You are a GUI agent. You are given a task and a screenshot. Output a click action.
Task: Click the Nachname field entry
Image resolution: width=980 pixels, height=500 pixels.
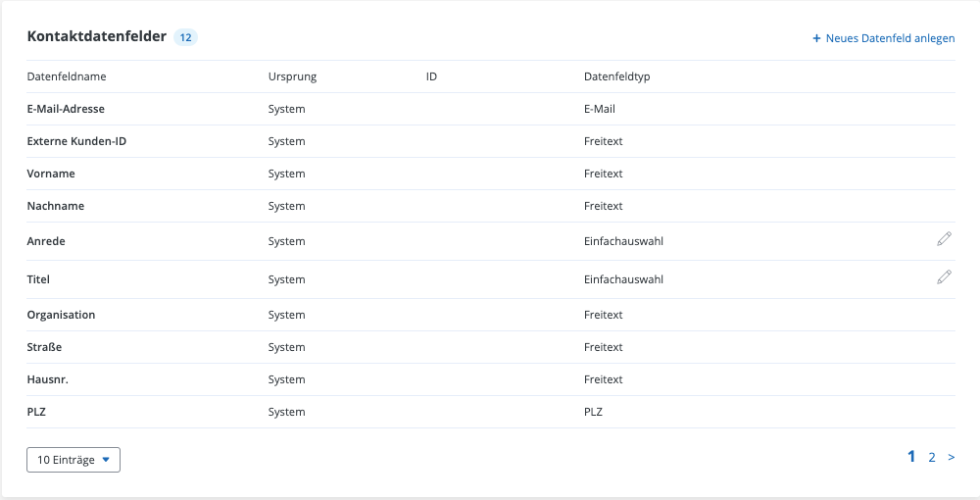56,206
